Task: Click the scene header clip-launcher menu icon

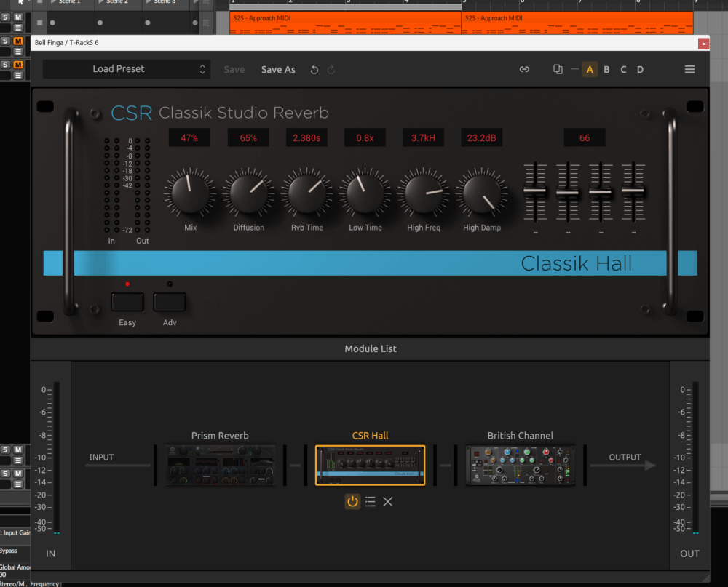Action: click(206, 2)
